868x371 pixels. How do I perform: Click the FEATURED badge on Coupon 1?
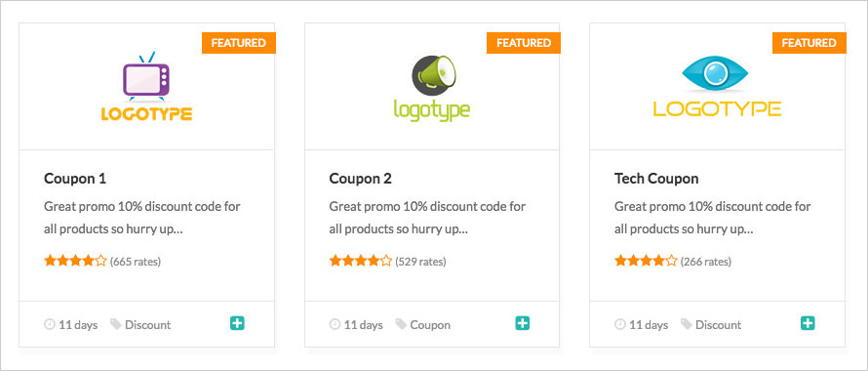coord(239,43)
